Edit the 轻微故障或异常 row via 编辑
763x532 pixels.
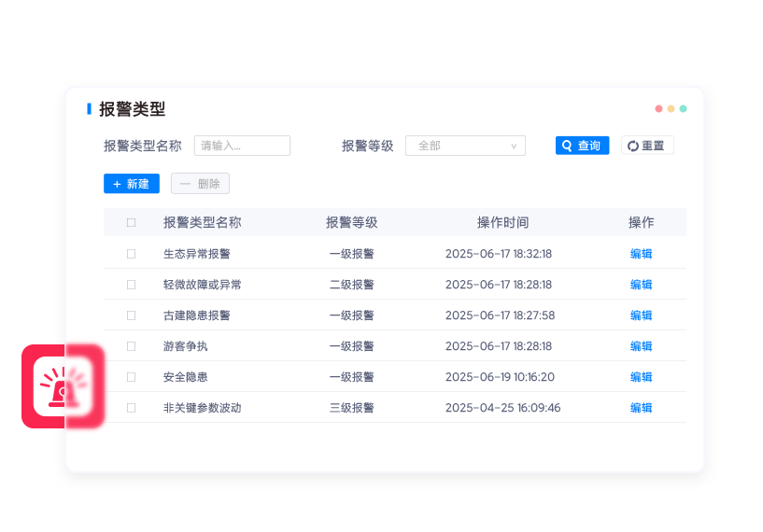pos(641,285)
